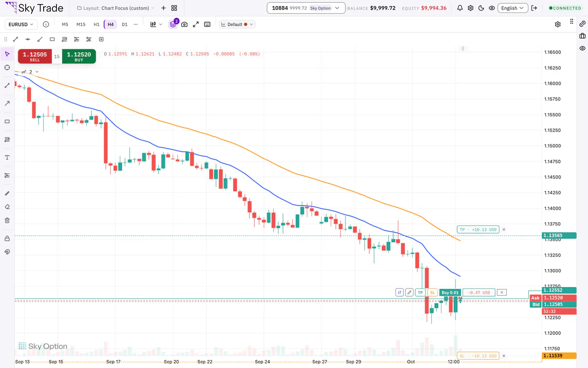The height and width of the screenshot is (368, 588).
Task: Open the briefcase panel in the right sidebar
Action: [x=582, y=36]
